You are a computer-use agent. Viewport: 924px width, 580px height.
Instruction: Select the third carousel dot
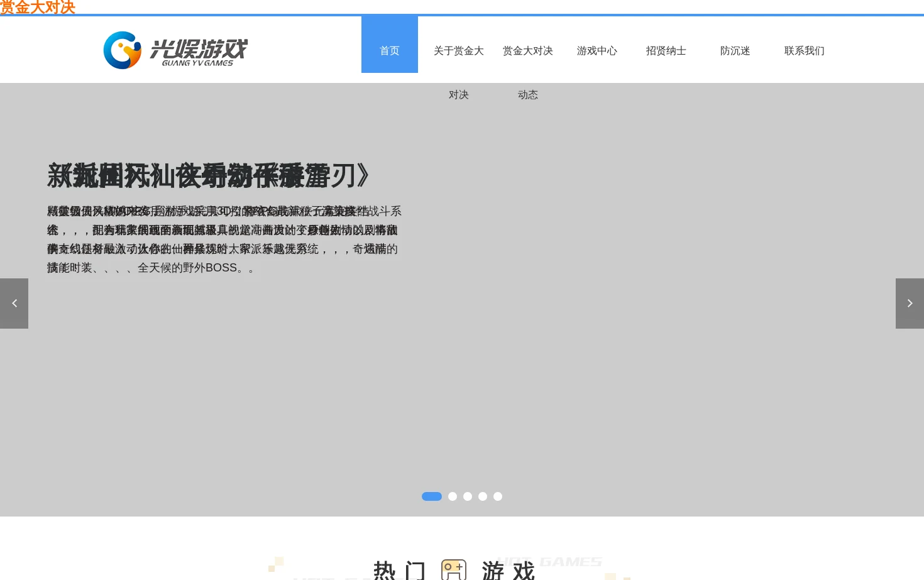coord(468,496)
